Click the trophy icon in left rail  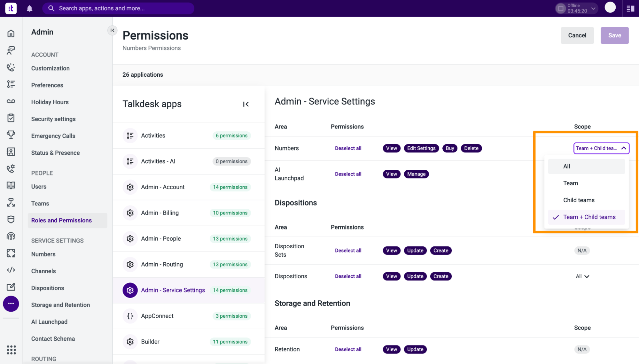11,135
